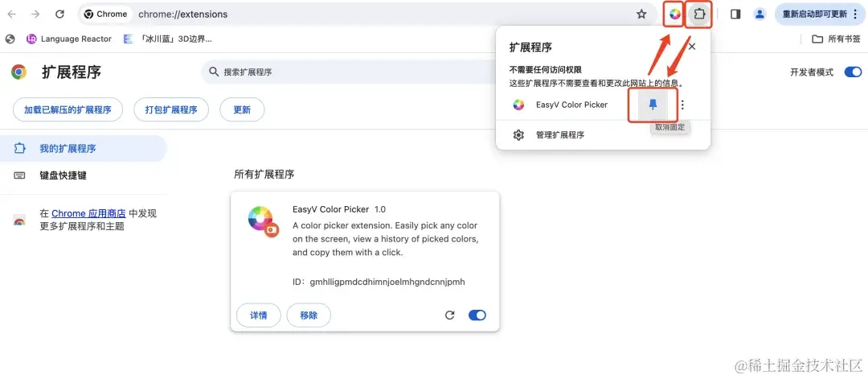Click the EasyV Color Picker card logo
This screenshot has width=868, height=379.
tap(262, 220)
